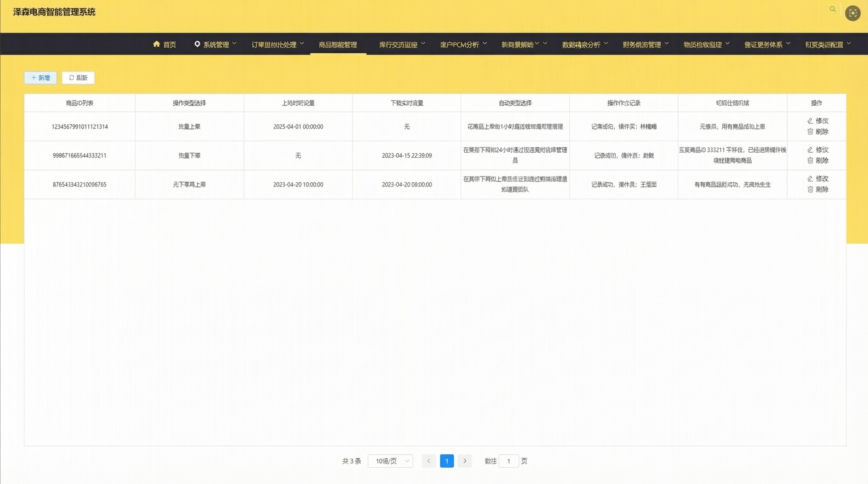Expand the 数据 analysis menu
Viewport: 868px width, 484px height.
[585, 44]
